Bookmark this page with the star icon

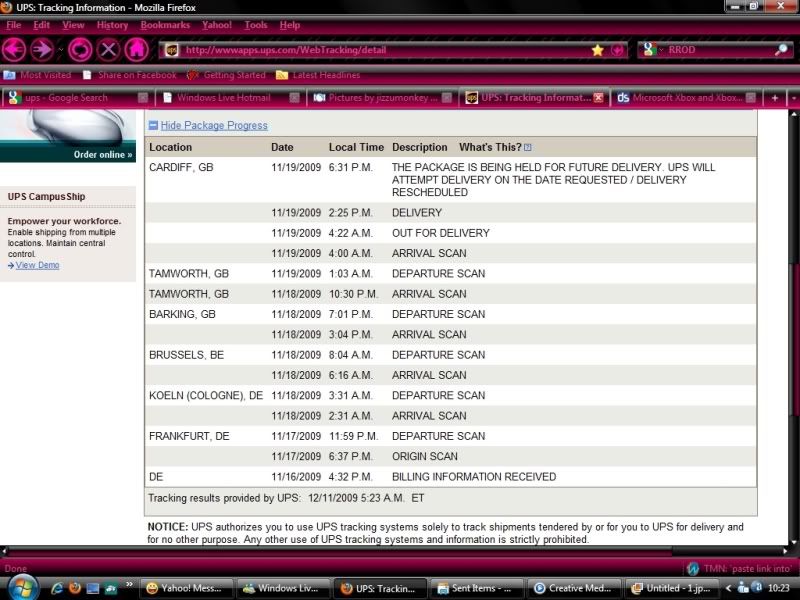[x=597, y=50]
